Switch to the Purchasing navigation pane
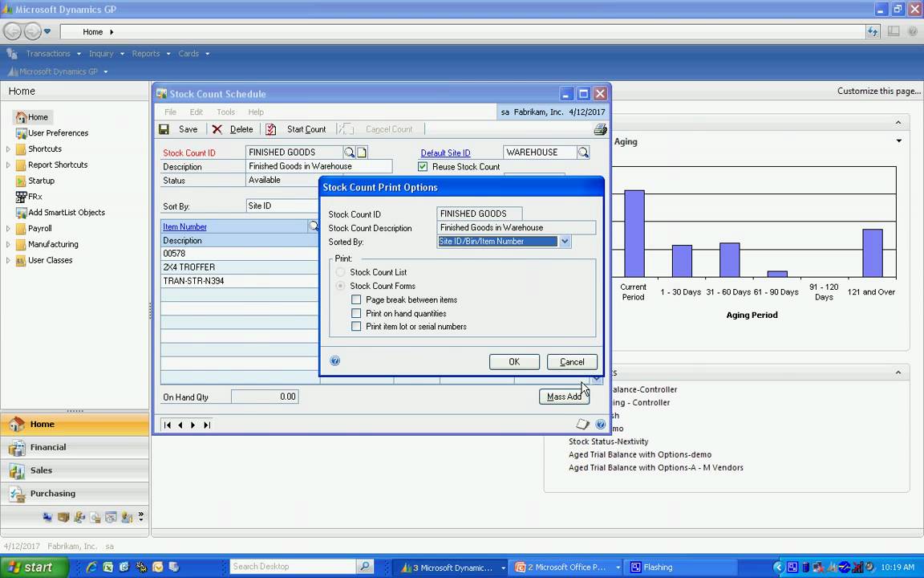The height and width of the screenshot is (578, 924). point(75,494)
